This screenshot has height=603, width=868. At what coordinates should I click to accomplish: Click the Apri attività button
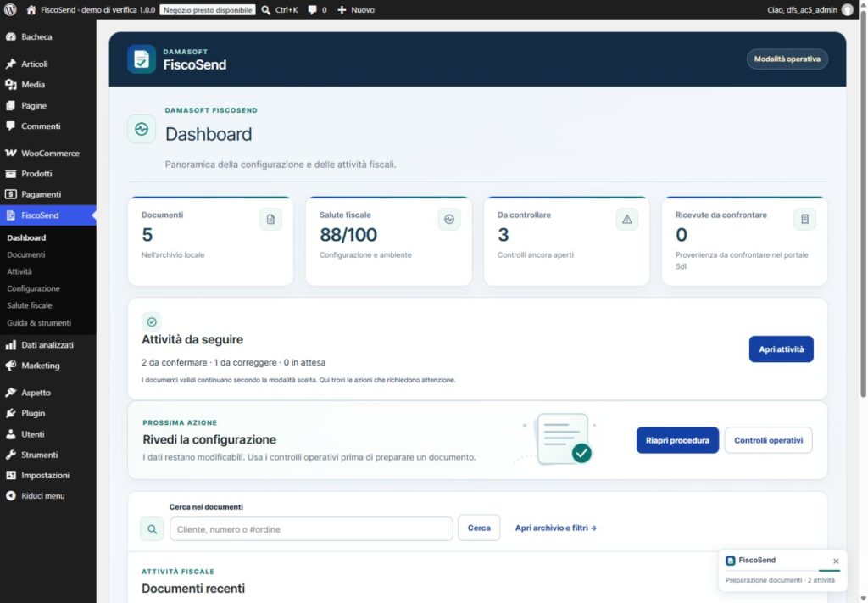pos(781,349)
